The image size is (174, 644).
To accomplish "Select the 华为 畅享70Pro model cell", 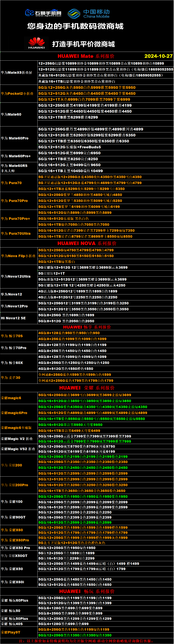I will [x=19, y=348].
